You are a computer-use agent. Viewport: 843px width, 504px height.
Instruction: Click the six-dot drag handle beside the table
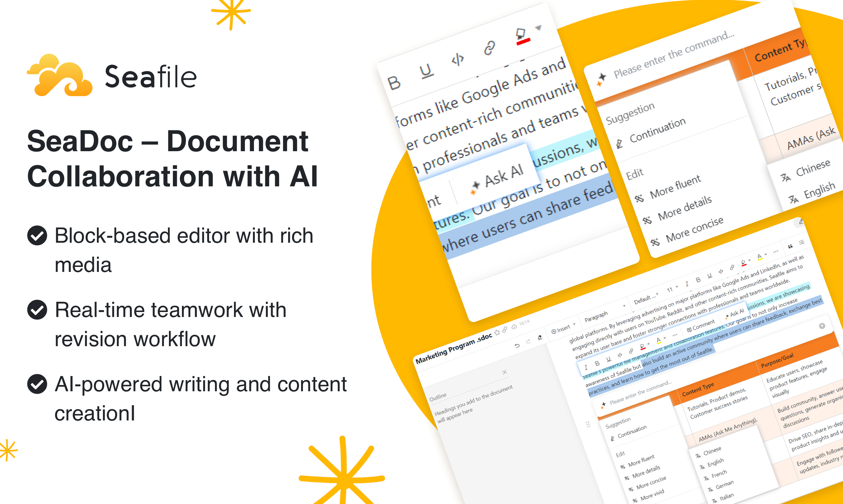[x=588, y=424]
